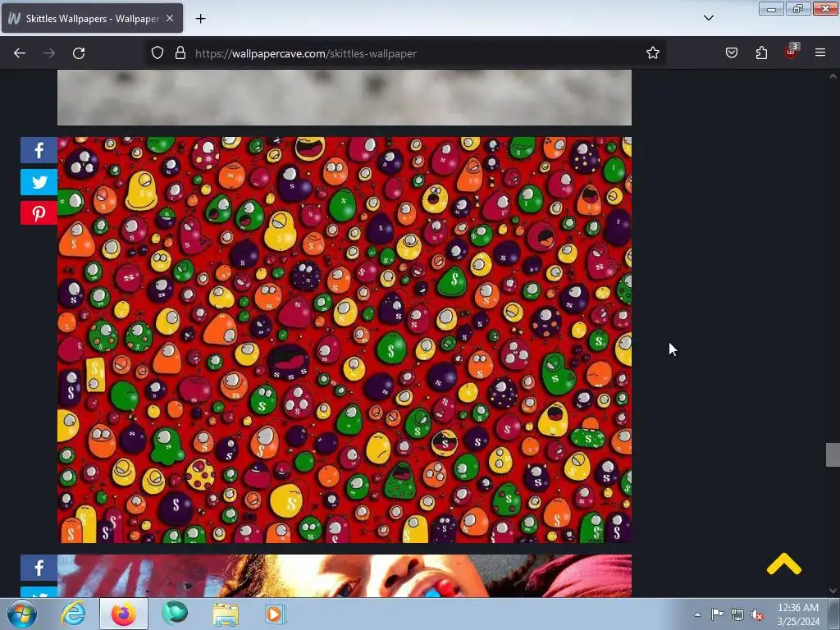
Task: Open the face-with-candy wallpaper at the bottom
Action: tap(345, 576)
